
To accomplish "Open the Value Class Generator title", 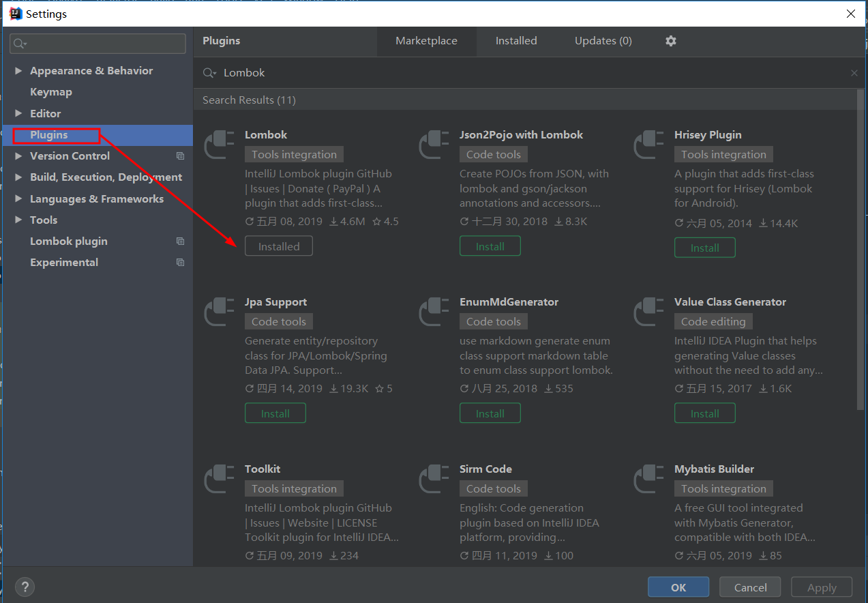I will click(730, 302).
